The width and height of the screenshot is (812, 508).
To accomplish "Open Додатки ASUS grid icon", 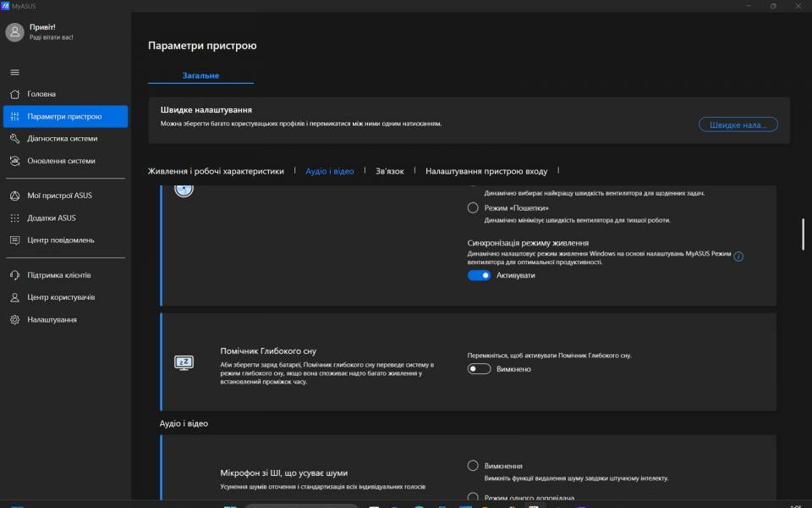I will click(x=14, y=218).
